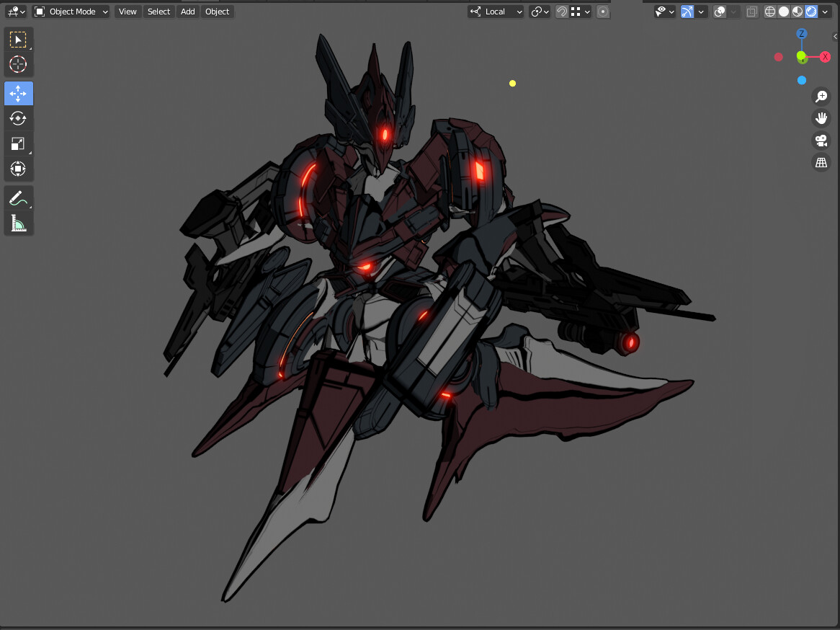Image resolution: width=840 pixels, height=630 pixels.
Task: Toggle camera view with camera icon
Action: (821, 141)
